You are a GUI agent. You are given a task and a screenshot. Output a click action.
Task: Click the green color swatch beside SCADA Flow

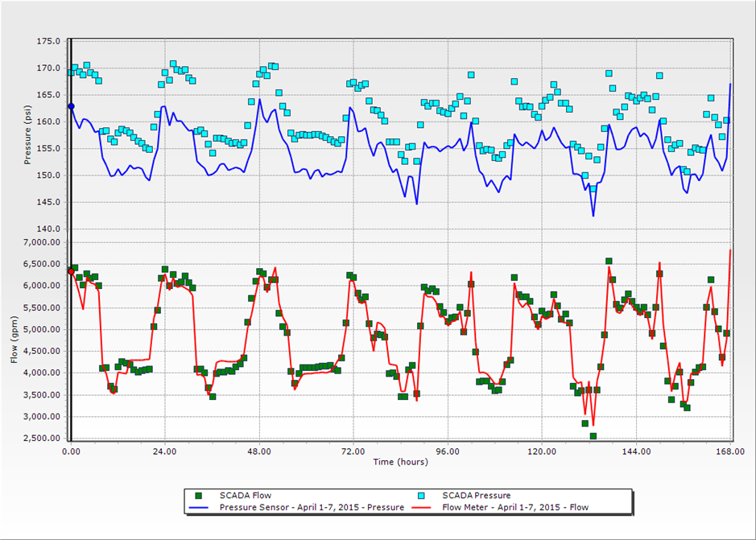coord(198,496)
